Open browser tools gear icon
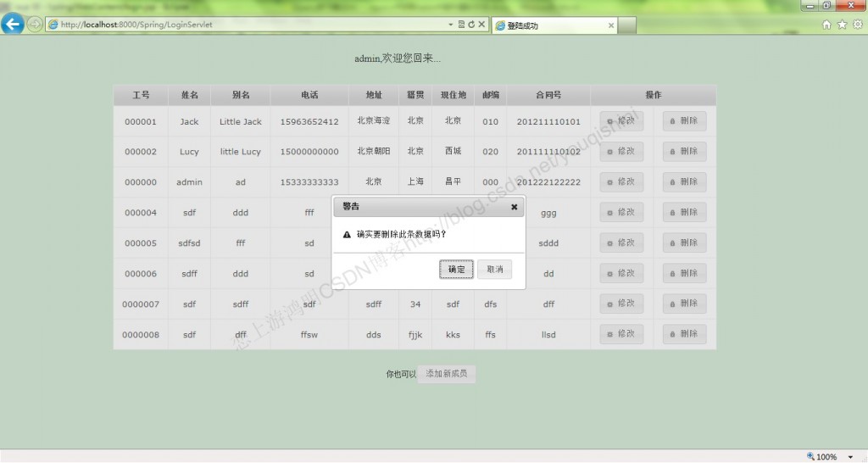This screenshot has width=868, height=463. (857, 25)
